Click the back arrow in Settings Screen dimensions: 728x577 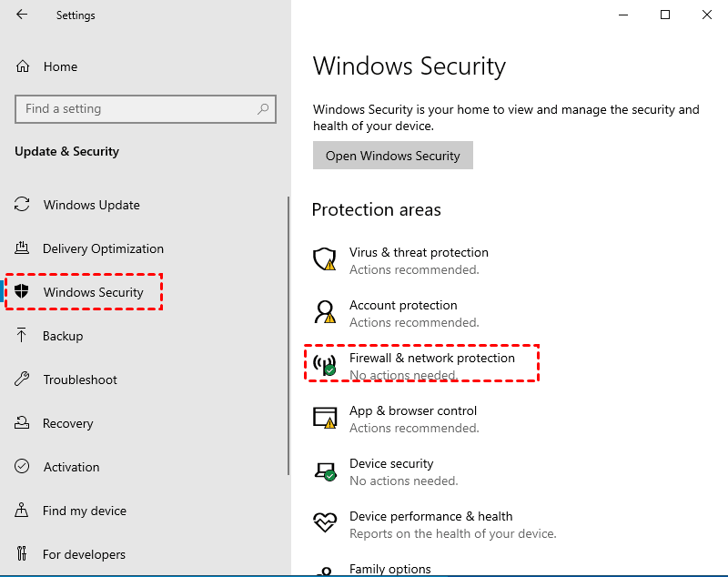[22, 15]
